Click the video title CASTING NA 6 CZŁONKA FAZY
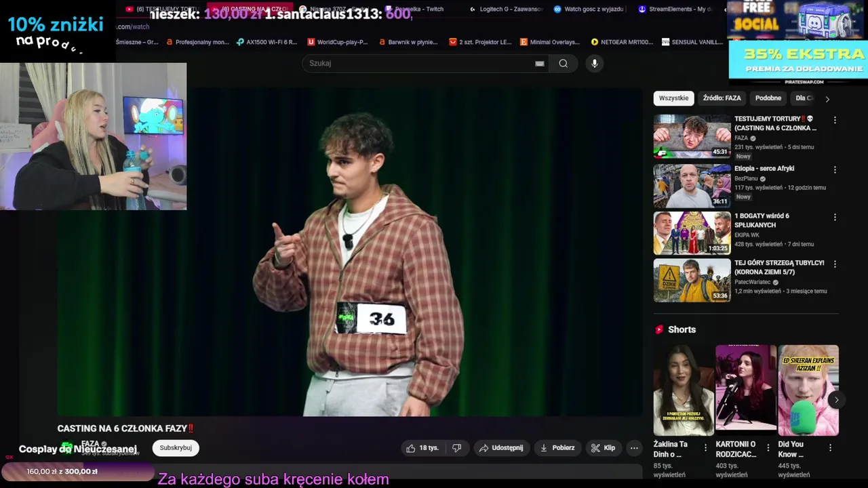Image resolution: width=868 pixels, height=488 pixels. (x=125, y=428)
